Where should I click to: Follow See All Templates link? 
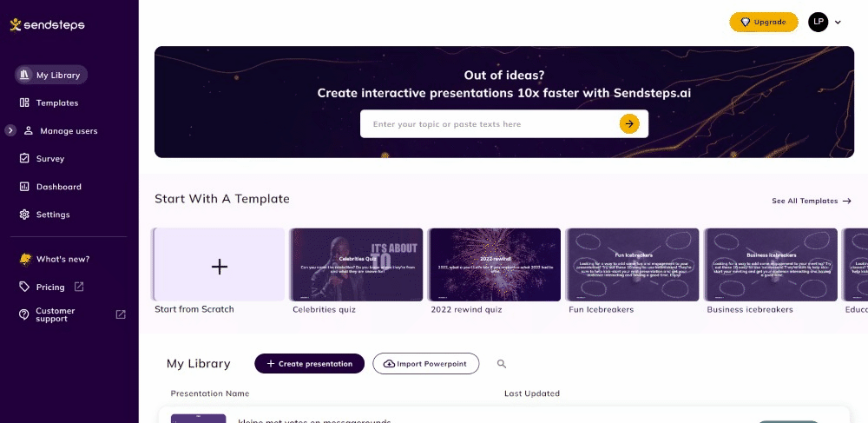coord(812,201)
